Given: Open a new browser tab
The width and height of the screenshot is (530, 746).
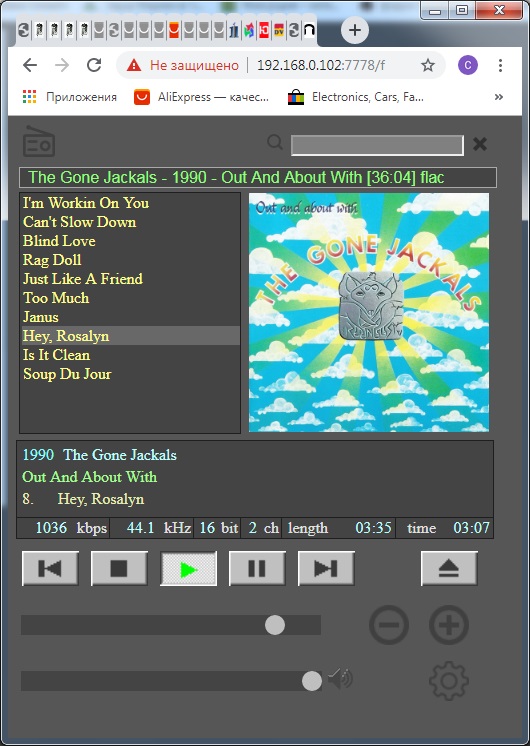Looking at the screenshot, I should point(355,30).
